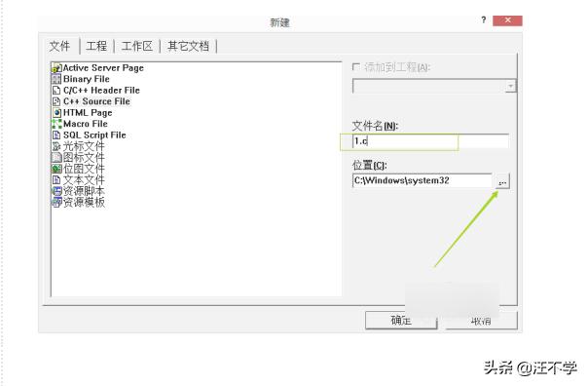Close the 新建 dialog
Screen dimensions: 588x386
pyautogui.click(x=507, y=20)
